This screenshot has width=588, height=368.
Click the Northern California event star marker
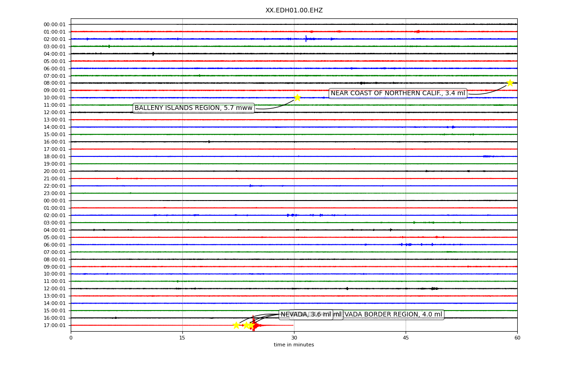click(510, 83)
